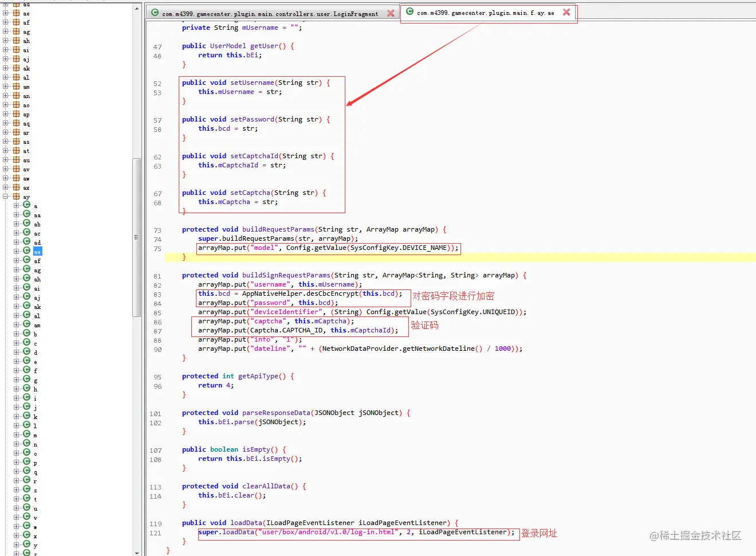This screenshot has width=756, height=556.
Task: Click the class icon for class q
Action: pos(26,471)
